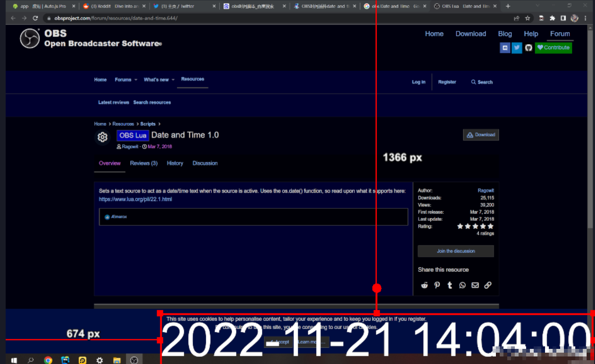Switch to the Reviews (3) tab
This screenshot has height=364, width=595.
coord(144,163)
